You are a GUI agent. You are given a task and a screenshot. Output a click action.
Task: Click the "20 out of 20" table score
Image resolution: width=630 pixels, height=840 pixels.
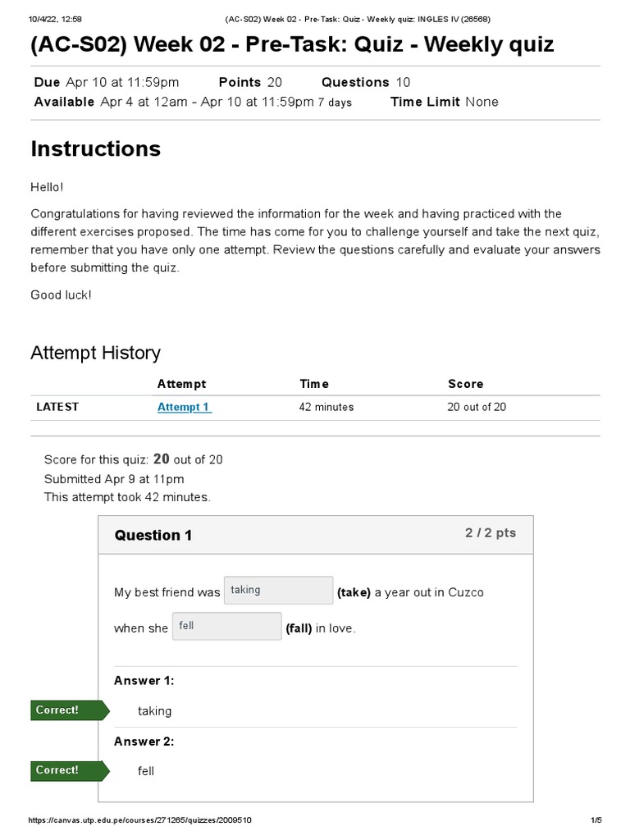click(x=477, y=407)
